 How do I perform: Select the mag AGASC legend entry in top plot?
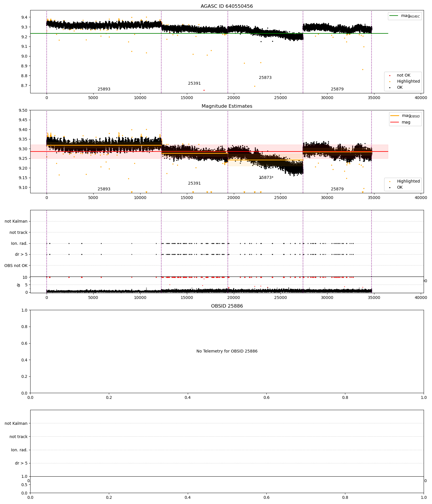pyautogui.click(x=405, y=16)
